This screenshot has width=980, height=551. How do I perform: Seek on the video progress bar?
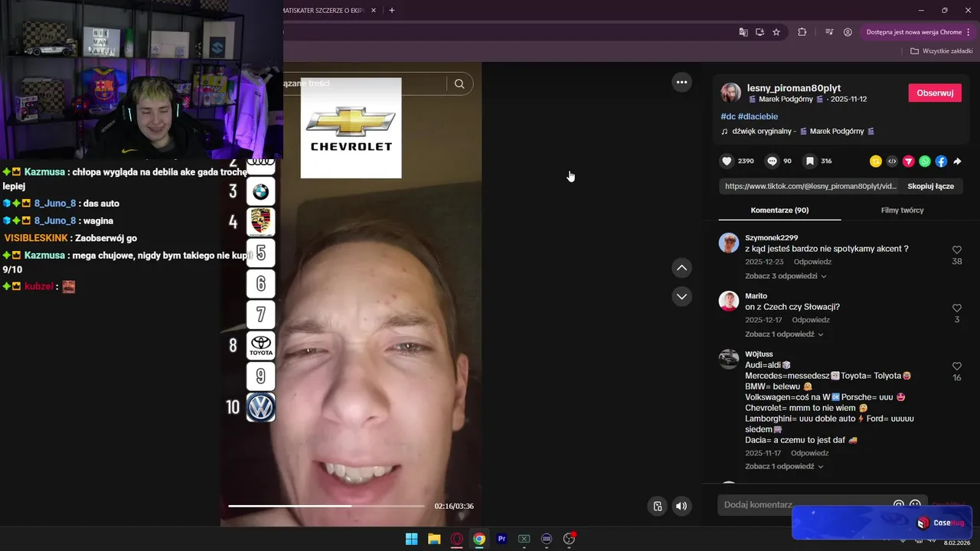tap(326, 506)
